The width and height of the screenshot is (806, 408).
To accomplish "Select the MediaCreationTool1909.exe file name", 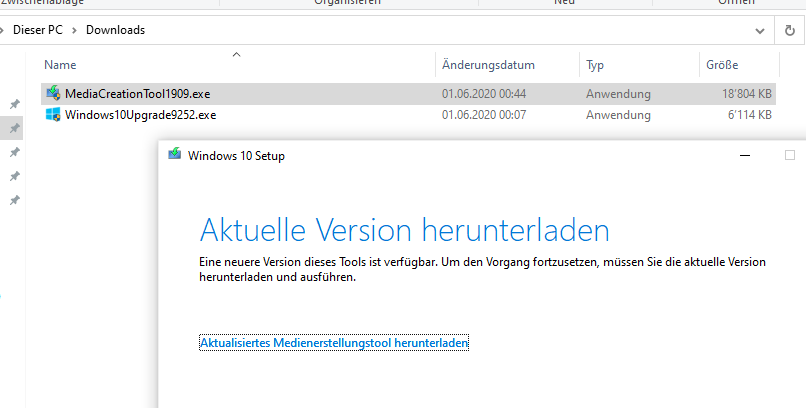I will [x=137, y=94].
